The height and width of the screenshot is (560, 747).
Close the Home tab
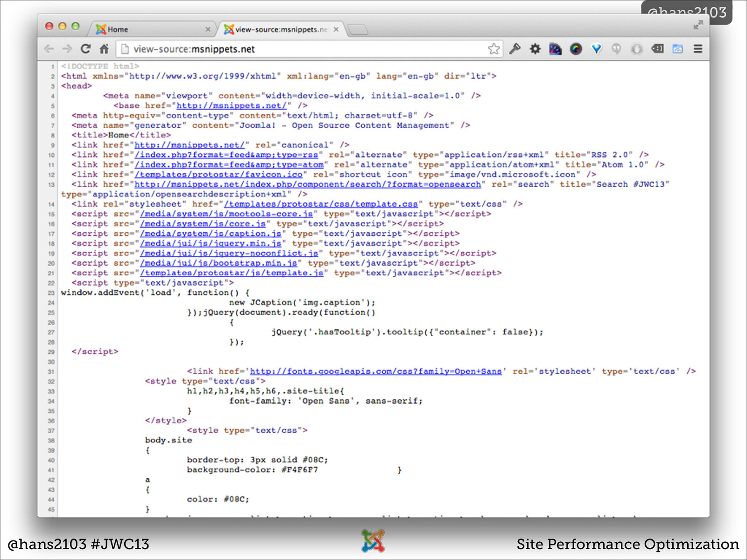[208, 29]
